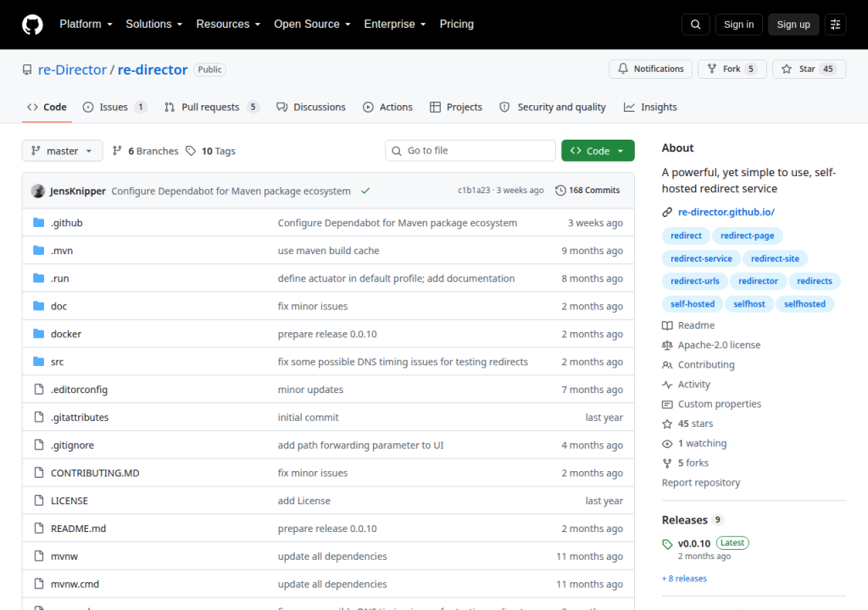Click the Fork button
This screenshot has height=610, width=868.
[732, 69]
